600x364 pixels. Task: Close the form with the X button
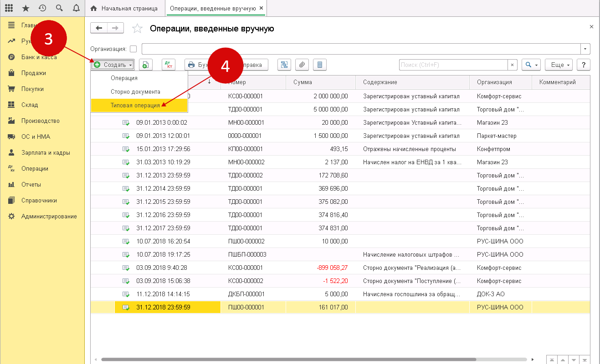coord(591,27)
